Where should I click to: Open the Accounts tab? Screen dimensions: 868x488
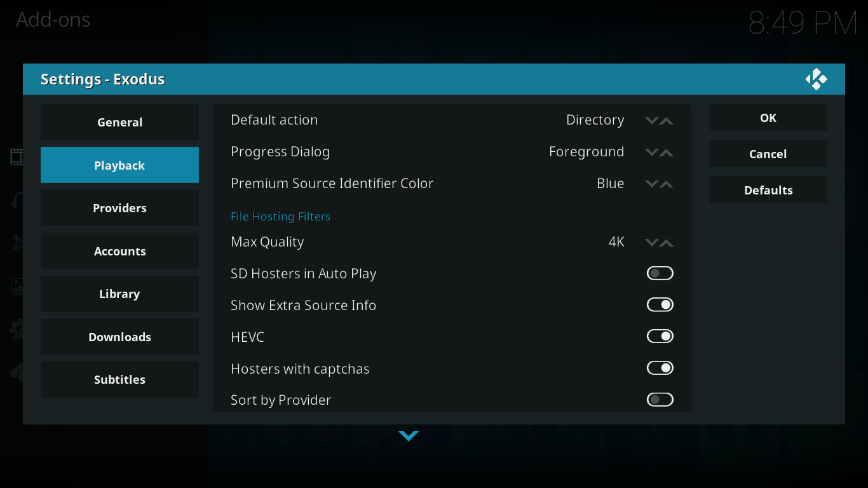coord(119,251)
